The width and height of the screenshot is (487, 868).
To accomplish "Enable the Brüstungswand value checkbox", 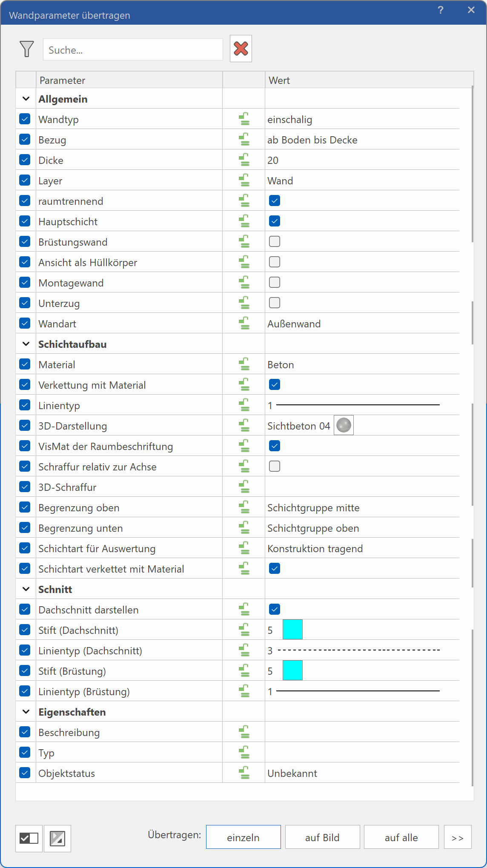I will (x=275, y=241).
